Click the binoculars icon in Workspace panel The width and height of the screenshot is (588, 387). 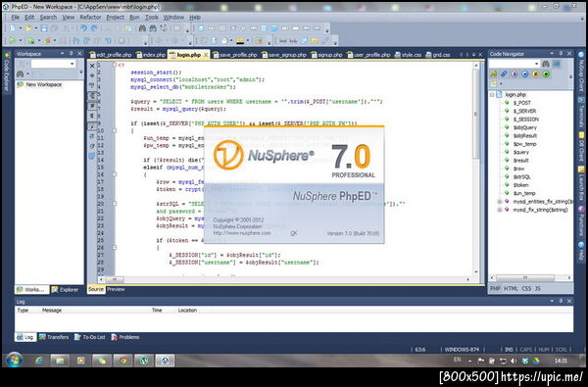click(21, 74)
